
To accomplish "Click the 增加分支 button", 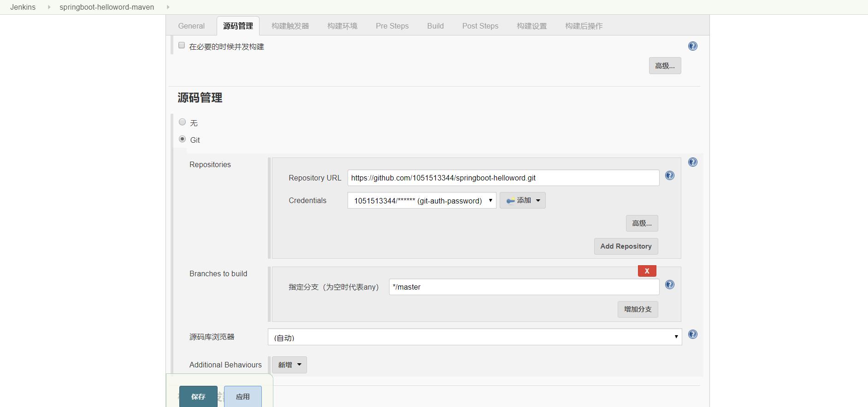I will click(x=638, y=309).
